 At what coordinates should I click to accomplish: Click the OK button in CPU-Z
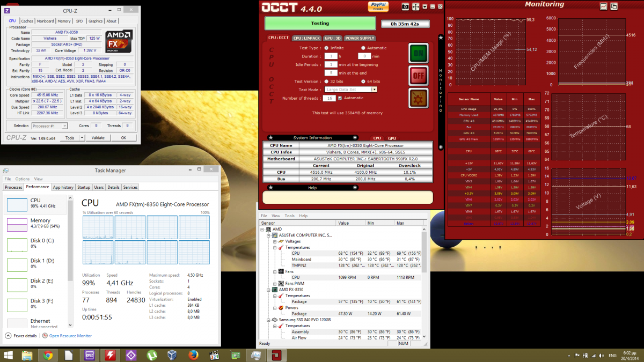click(x=123, y=138)
